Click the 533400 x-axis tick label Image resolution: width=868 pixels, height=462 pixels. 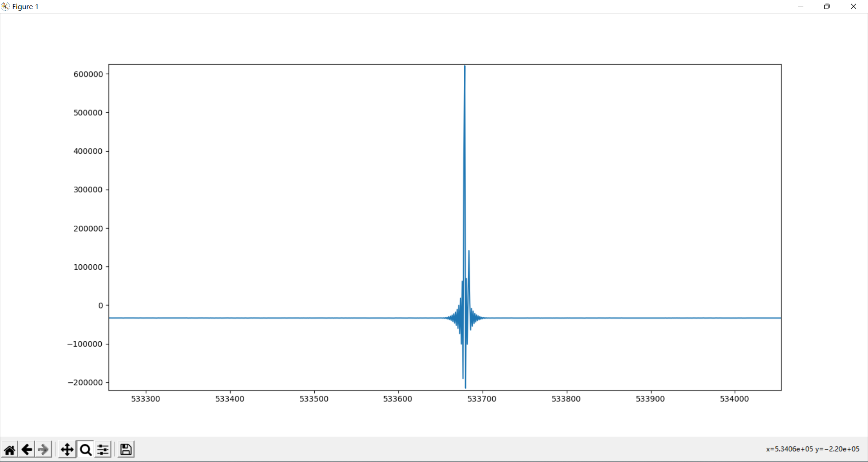[230, 399]
